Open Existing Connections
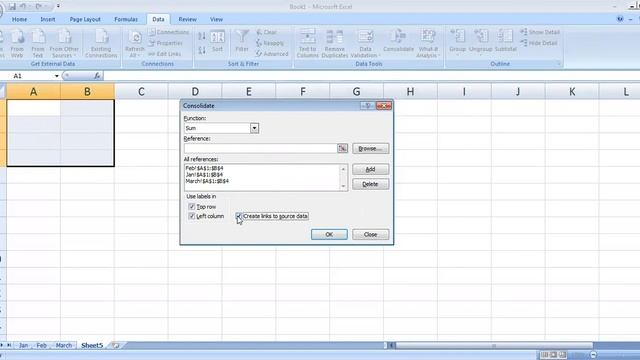This screenshot has height=360, width=640. (101, 43)
